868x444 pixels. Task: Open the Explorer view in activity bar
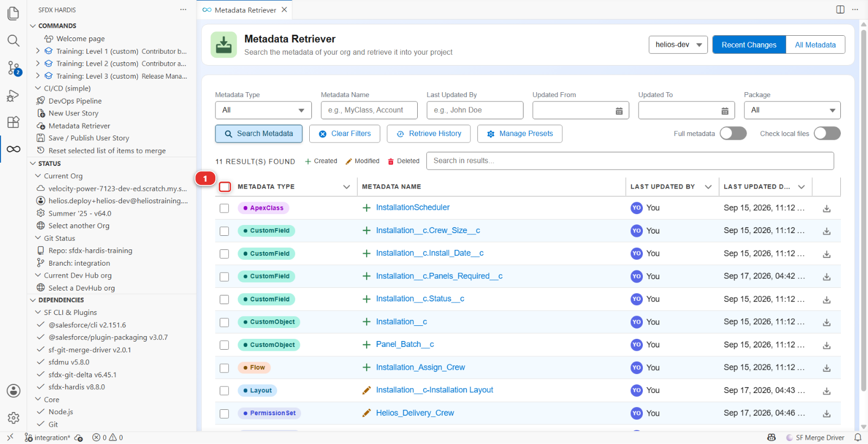tap(14, 13)
